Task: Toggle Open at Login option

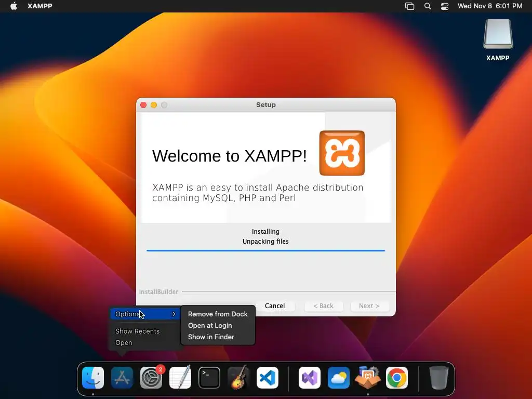Action: [210, 325]
